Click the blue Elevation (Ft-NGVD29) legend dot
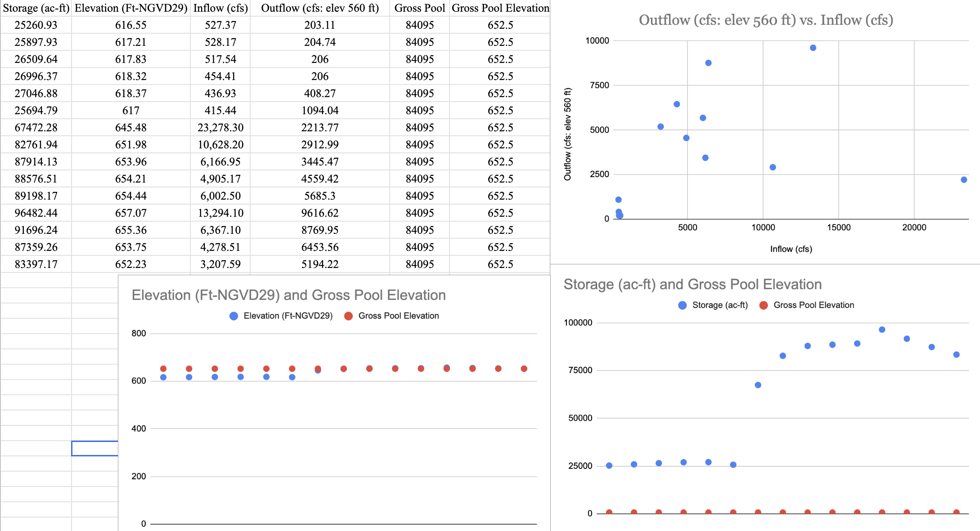Image resolution: width=980 pixels, height=531 pixels. point(234,316)
